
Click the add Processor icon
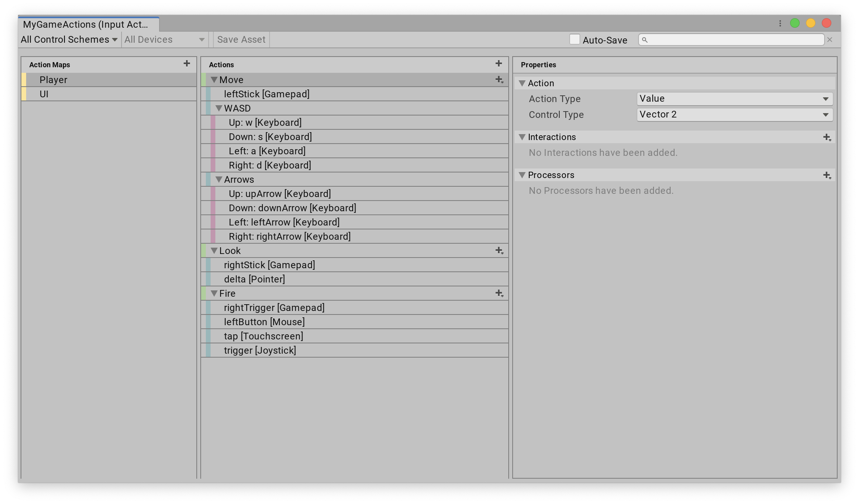pyautogui.click(x=827, y=175)
